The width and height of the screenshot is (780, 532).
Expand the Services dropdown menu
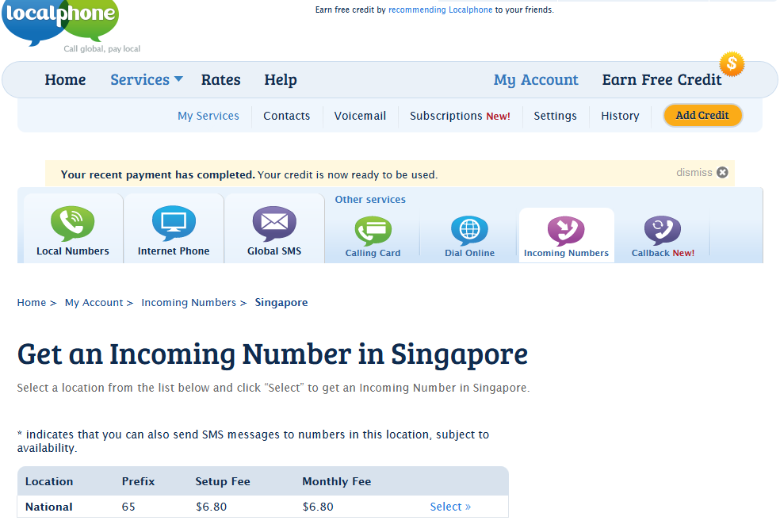147,79
